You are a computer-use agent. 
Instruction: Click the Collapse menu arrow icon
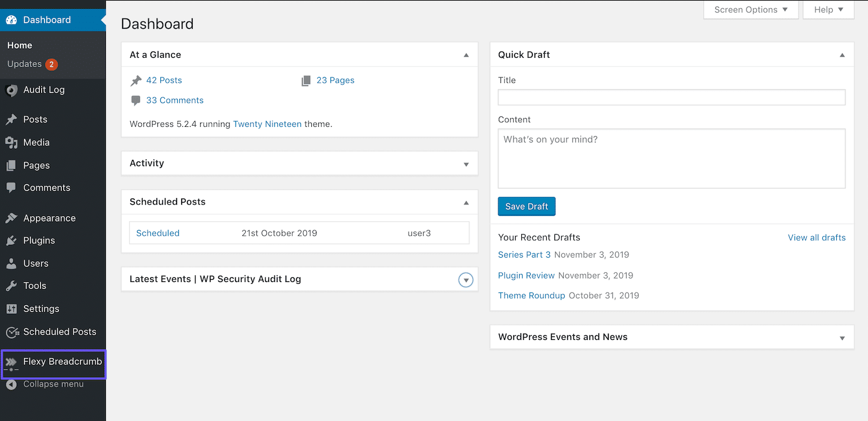click(x=12, y=384)
